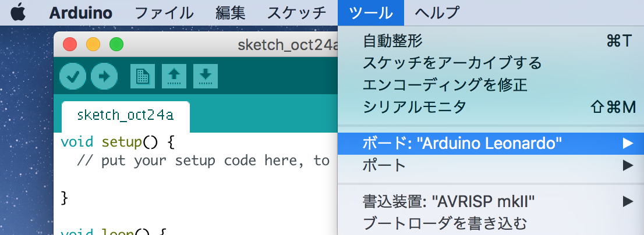This screenshot has height=235, width=644.
Task: Select the sketch_oct24a tab
Action: click(126, 116)
